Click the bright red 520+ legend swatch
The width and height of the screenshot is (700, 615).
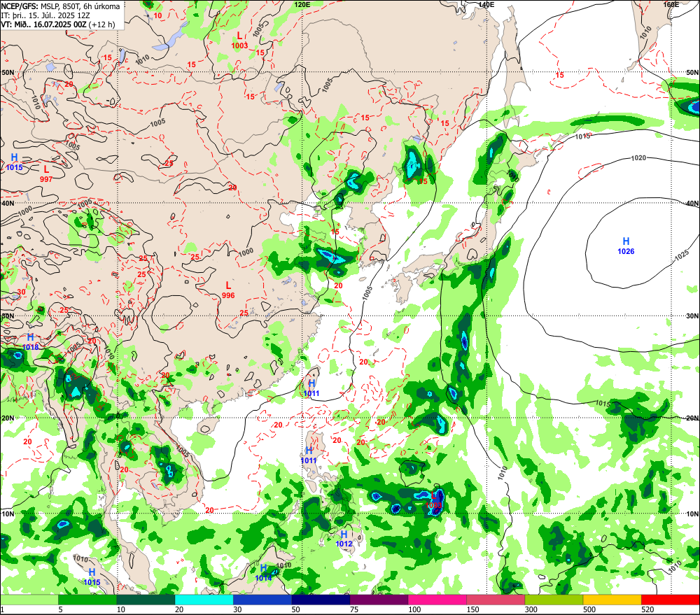[x=671, y=600]
